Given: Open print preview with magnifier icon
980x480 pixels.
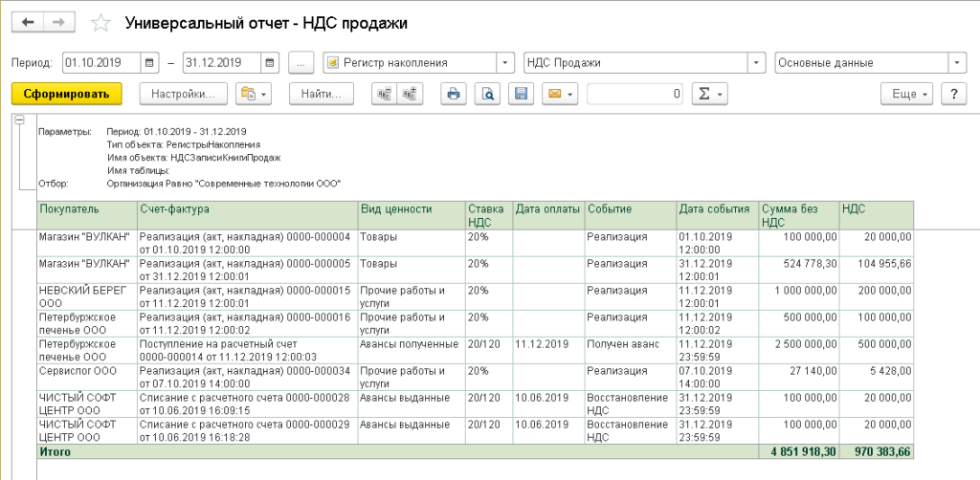Looking at the screenshot, I should click(487, 94).
